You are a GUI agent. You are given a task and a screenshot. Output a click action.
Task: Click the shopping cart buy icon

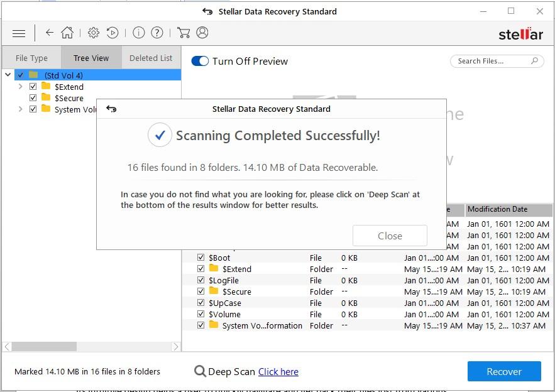pyautogui.click(x=184, y=33)
